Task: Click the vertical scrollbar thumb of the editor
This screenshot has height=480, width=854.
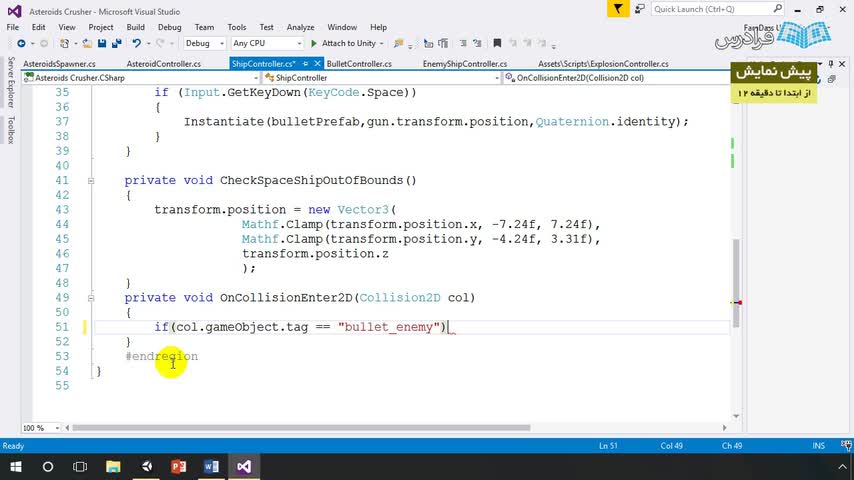Action: tap(736, 283)
